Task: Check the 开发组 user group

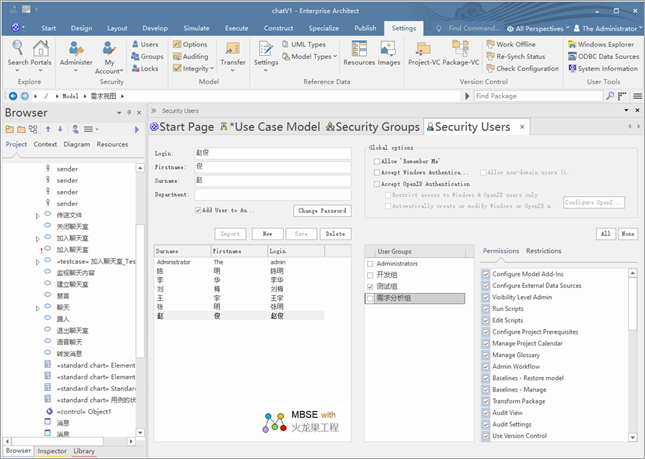Action: [370, 275]
